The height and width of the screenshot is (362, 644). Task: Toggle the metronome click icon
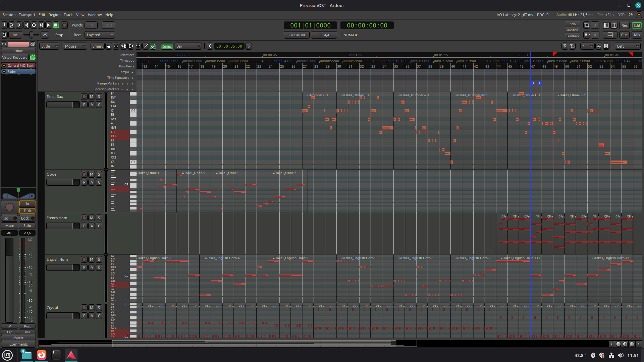coord(12,25)
